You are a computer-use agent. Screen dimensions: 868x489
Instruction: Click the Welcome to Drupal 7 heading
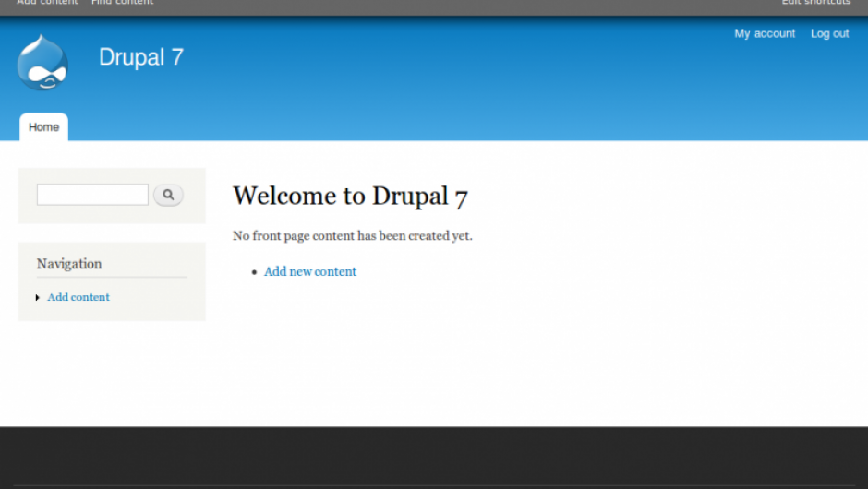tap(350, 197)
